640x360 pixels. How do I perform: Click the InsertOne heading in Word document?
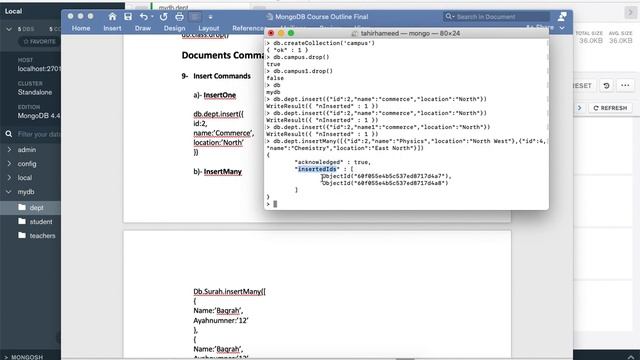coord(220,95)
